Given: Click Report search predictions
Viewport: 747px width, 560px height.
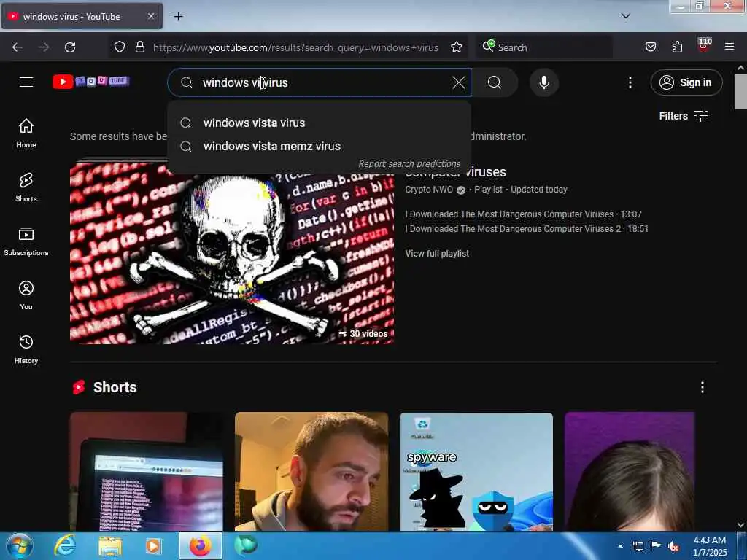Looking at the screenshot, I should tap(409, 164).
